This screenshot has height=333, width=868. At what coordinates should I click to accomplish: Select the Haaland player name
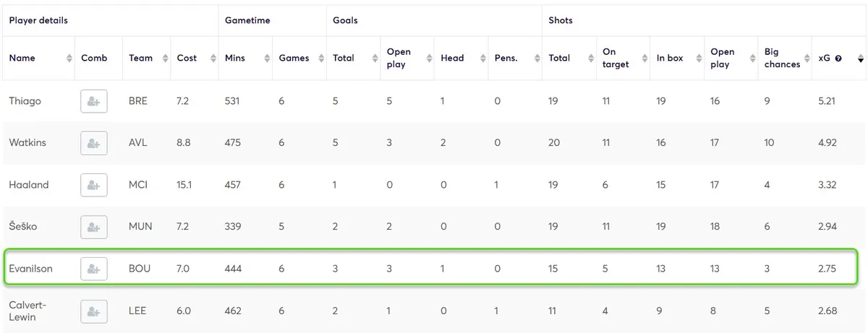point(28,185)
